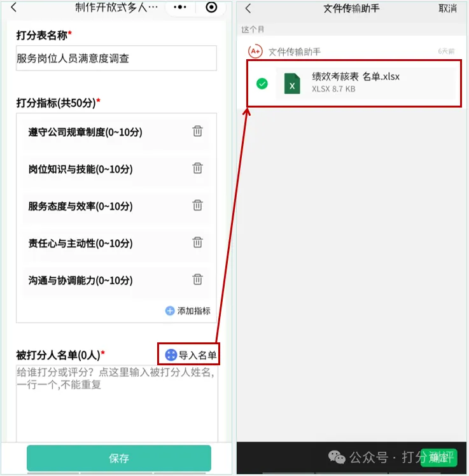Delete the 岗位知识与技能 indicator via trash icon
Image resolution: width=469 pixels, height=476 pixels.
point(197,168)
